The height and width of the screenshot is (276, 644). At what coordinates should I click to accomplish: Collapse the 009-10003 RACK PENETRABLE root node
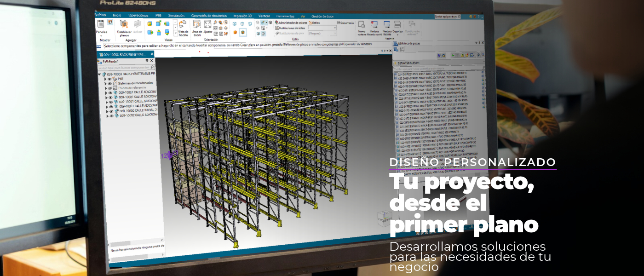pos(99,74)
